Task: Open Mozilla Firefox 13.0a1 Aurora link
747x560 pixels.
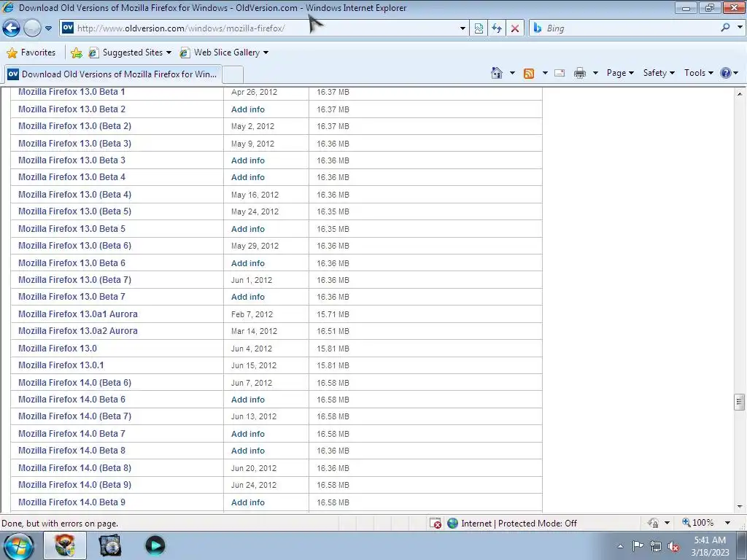Action: pos(78,314)
